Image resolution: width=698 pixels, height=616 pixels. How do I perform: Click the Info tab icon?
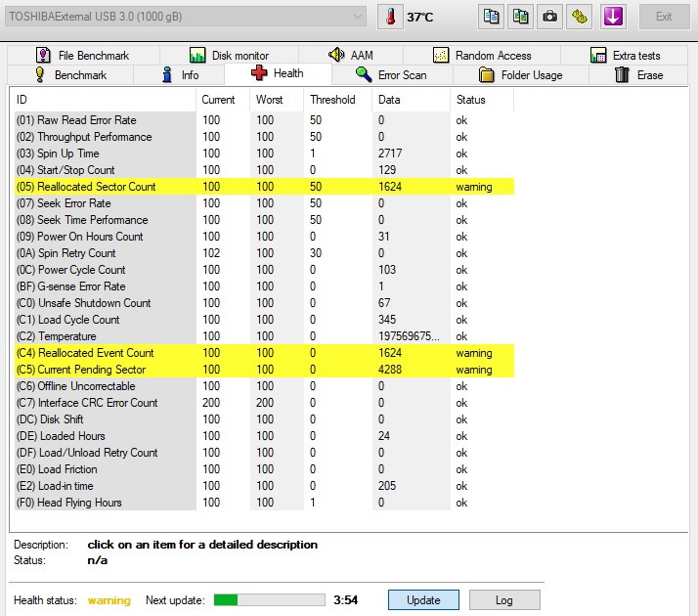167,74
